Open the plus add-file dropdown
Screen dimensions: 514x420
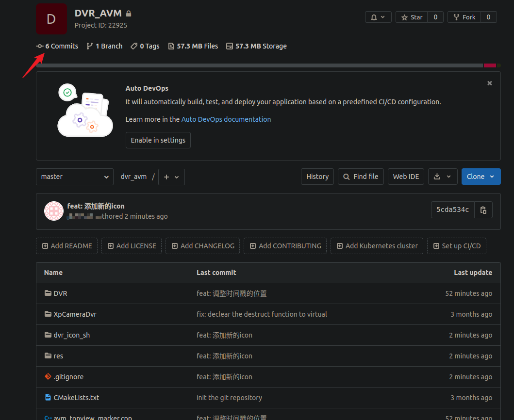171,177
